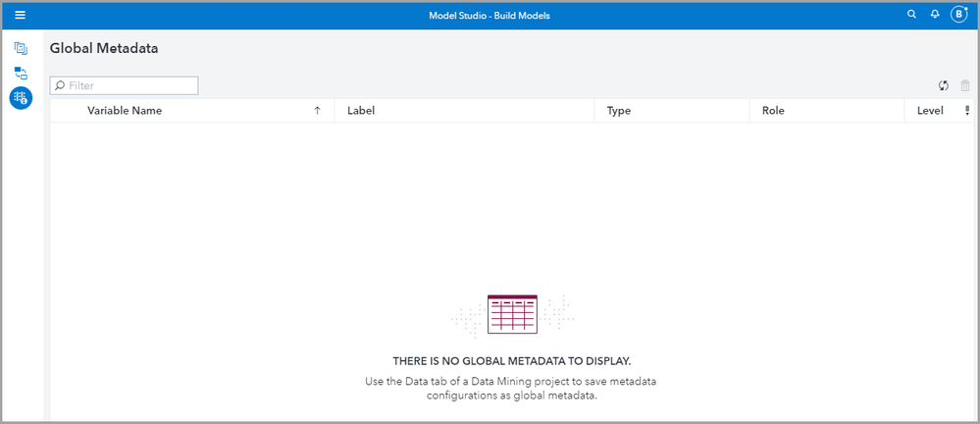Select the Global Metadata sidebar icon
Image resolution: width=980 pixels, height=424 pixels.
(21, 97)
